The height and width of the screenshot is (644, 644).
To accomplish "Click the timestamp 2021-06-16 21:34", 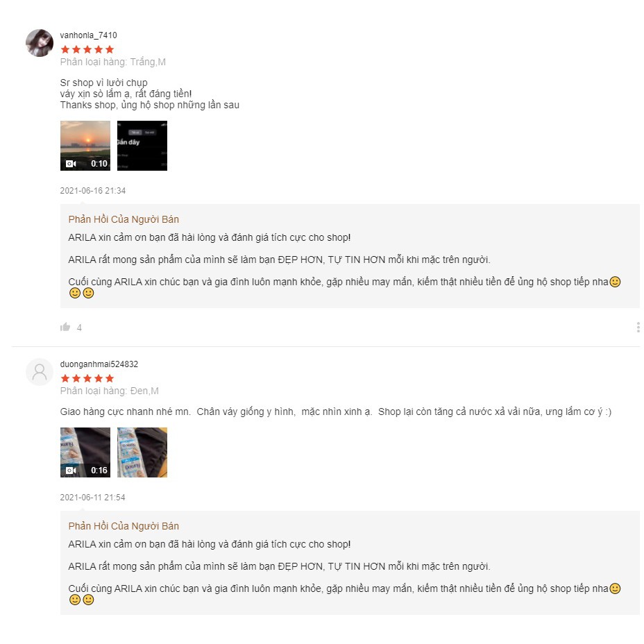I will pyautogui.click(x=93, y=191).
